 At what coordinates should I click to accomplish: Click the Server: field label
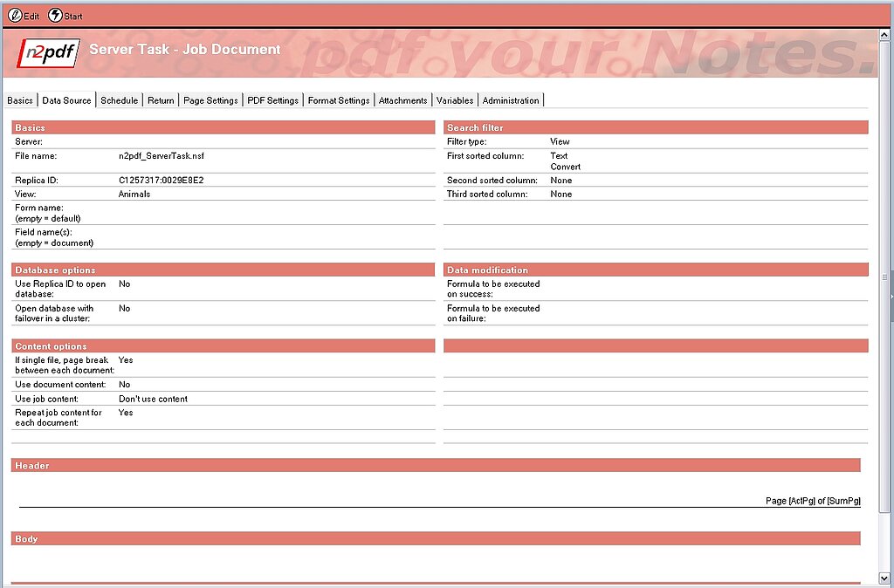click(29, 141)
